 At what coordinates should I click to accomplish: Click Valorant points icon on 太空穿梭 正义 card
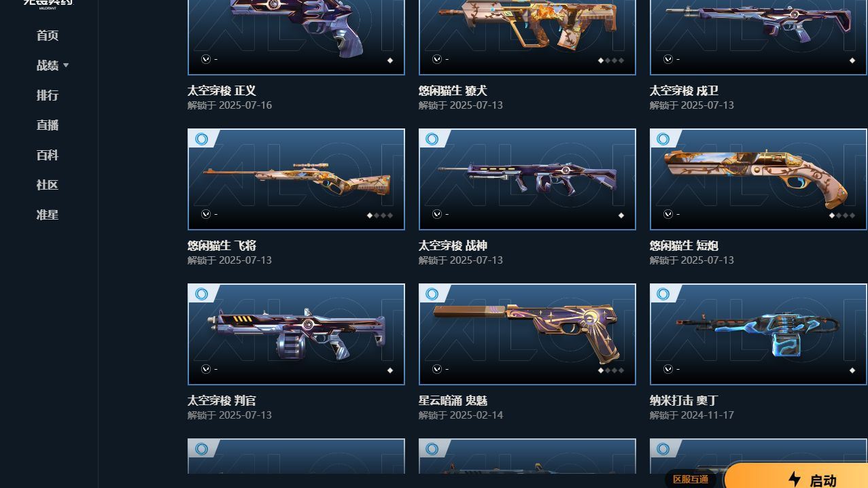coord(206,59)
